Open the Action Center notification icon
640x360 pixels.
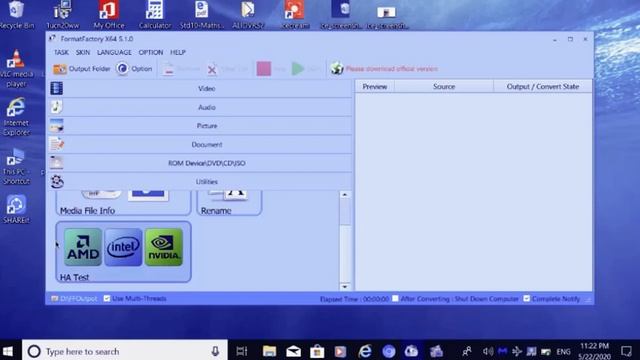pyautogui.click(x=627, y=351)
